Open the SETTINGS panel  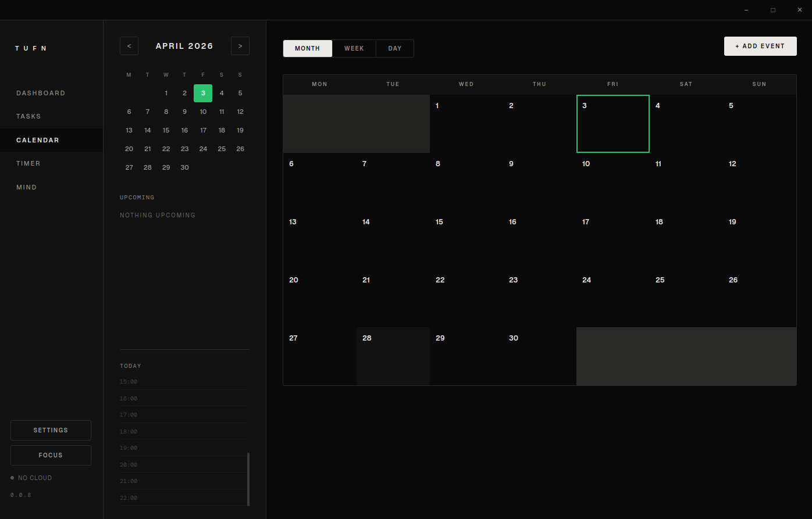pyautogui.click(x=51, y=430)
